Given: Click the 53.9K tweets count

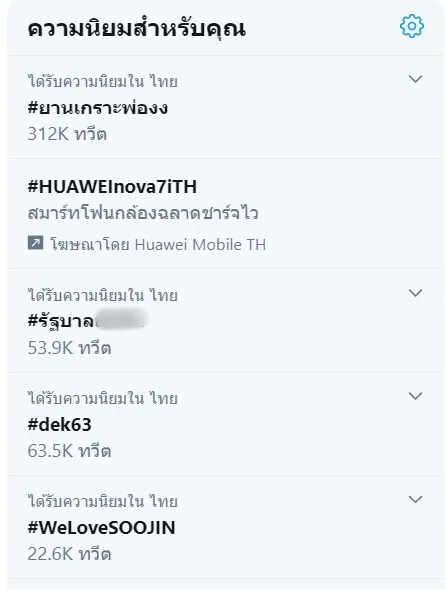Looking at the screenshot, I should (x=69, y=347).
